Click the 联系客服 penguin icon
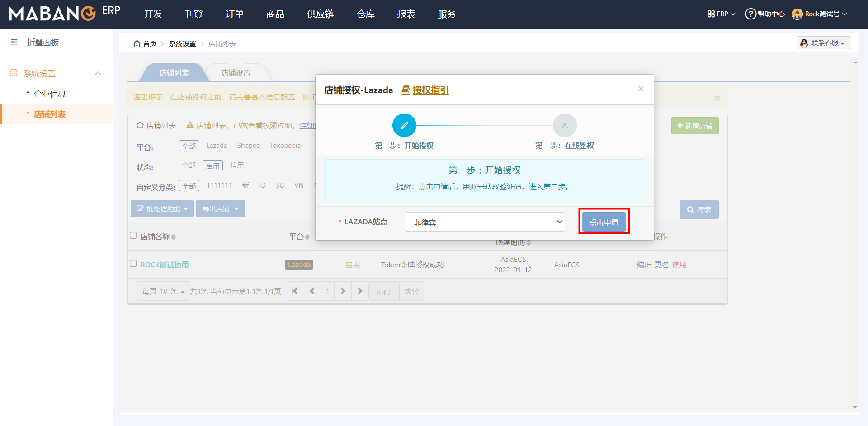This screenshot has height=426, width=868. [804, 43]
